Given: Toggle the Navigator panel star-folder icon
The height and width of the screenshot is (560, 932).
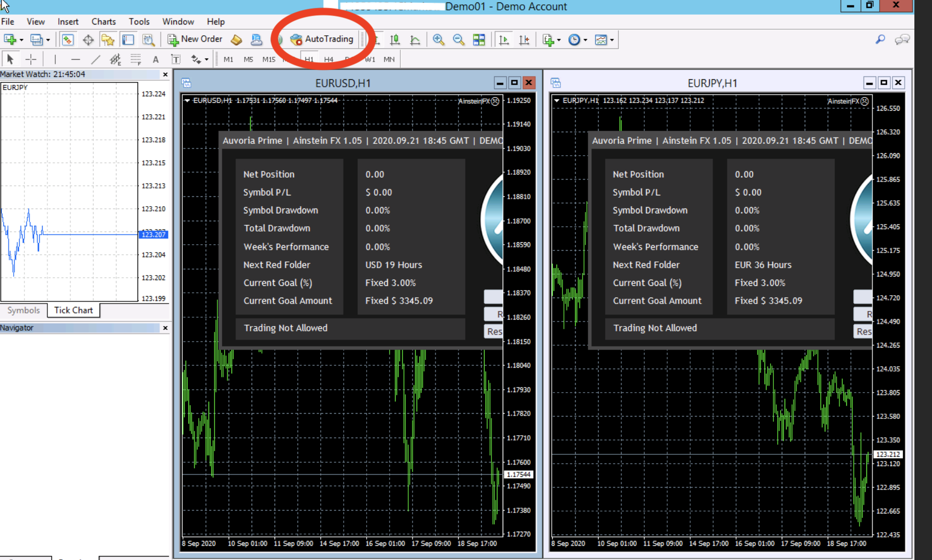Looking at the screenshot, I should 108,40.
